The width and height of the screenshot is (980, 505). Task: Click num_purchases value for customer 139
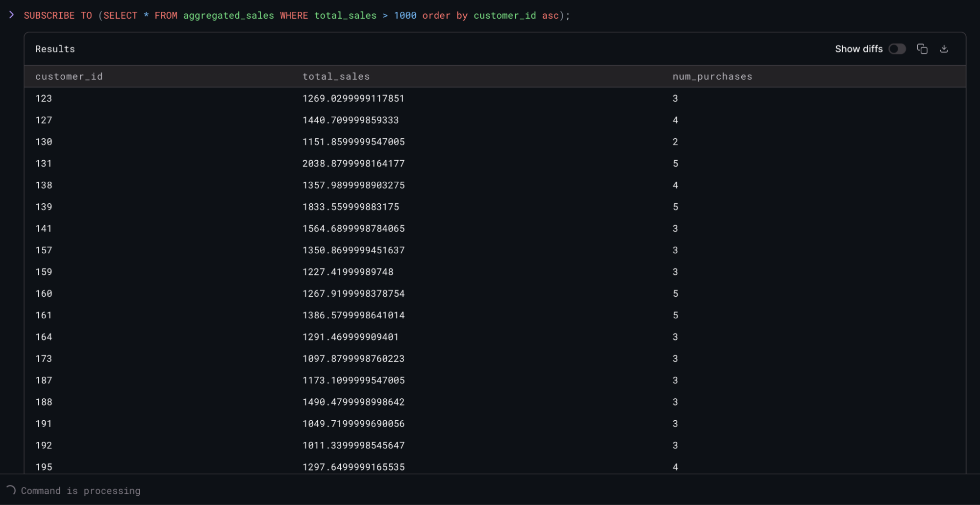(675, 207)
